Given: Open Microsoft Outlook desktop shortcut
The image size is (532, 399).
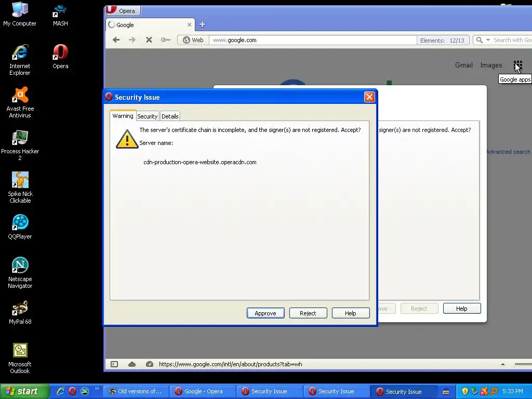Looking at the screenshot, I should 20,358.
